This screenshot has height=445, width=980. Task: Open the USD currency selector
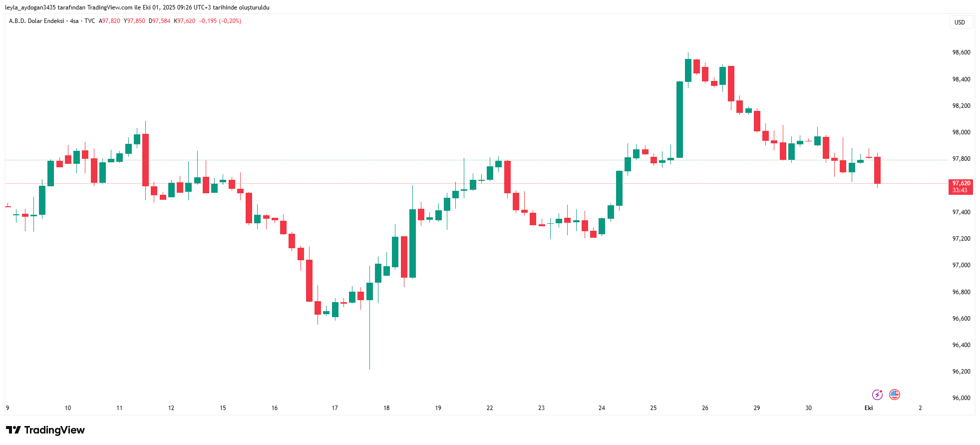(960, 22)
